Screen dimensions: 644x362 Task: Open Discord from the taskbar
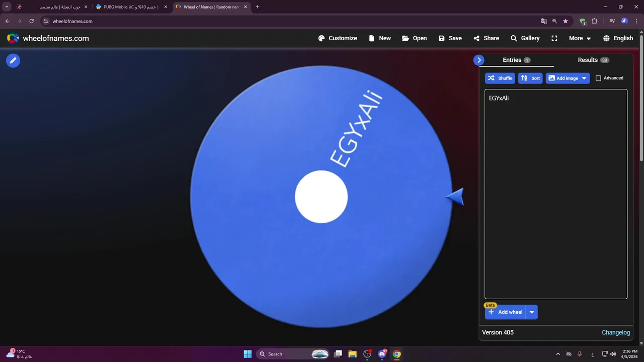(382, 354)
